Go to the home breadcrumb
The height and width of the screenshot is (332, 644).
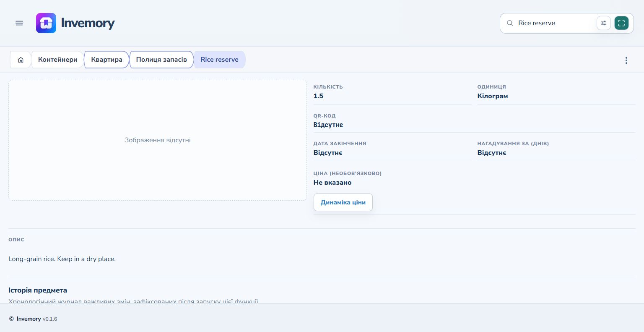[21, 60]
